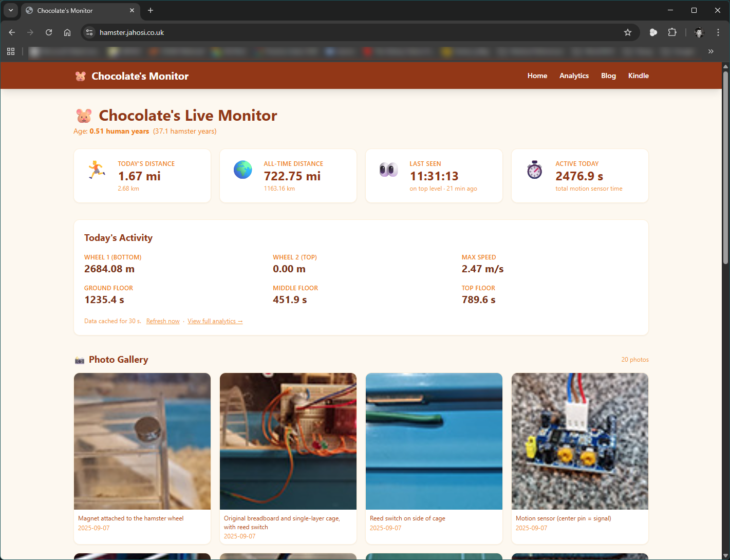Click the '1163.16 km' subtext
Viewport: 730px width, 560px height.
(x=279, y=189)
